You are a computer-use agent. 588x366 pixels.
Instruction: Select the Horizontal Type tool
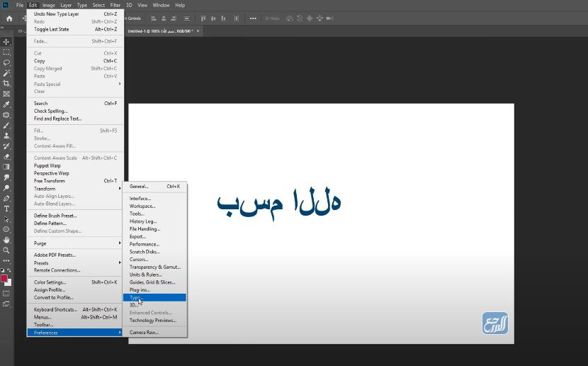click(x=6, y=209)
